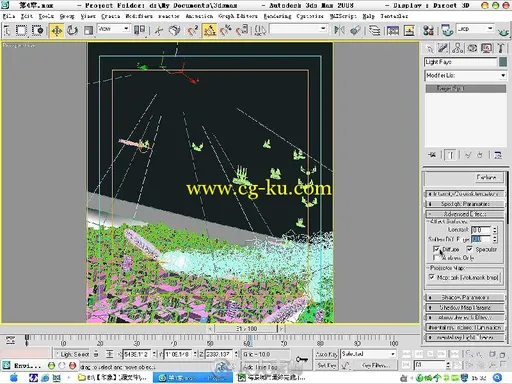
Task: Open the Layer Manager icon
Action: click(x=375, y=31)
